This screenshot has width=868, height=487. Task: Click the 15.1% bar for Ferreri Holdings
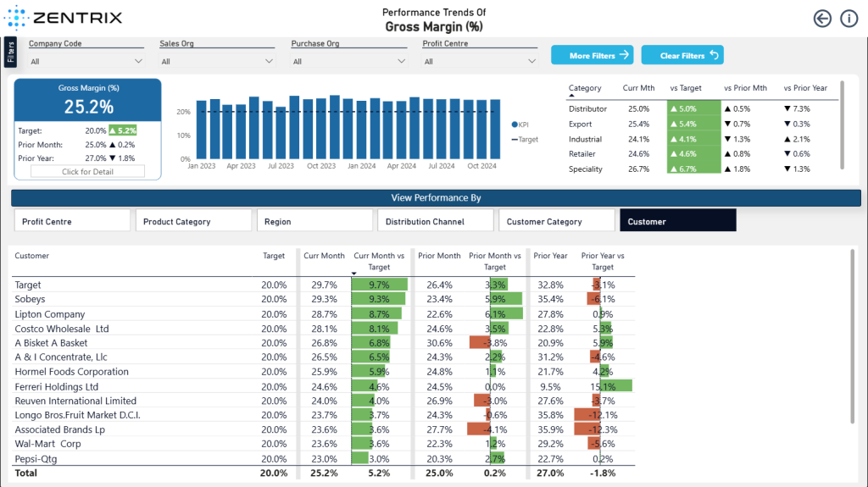point(616,386)
